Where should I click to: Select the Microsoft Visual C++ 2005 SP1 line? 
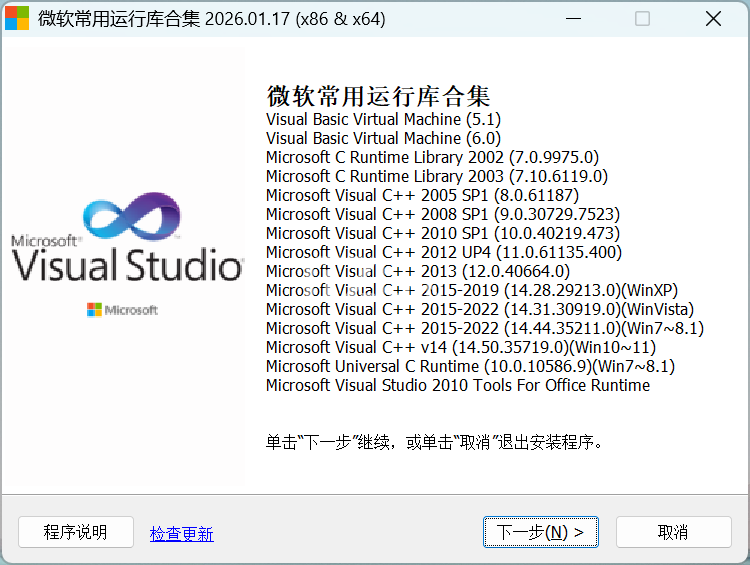(422, 195)
